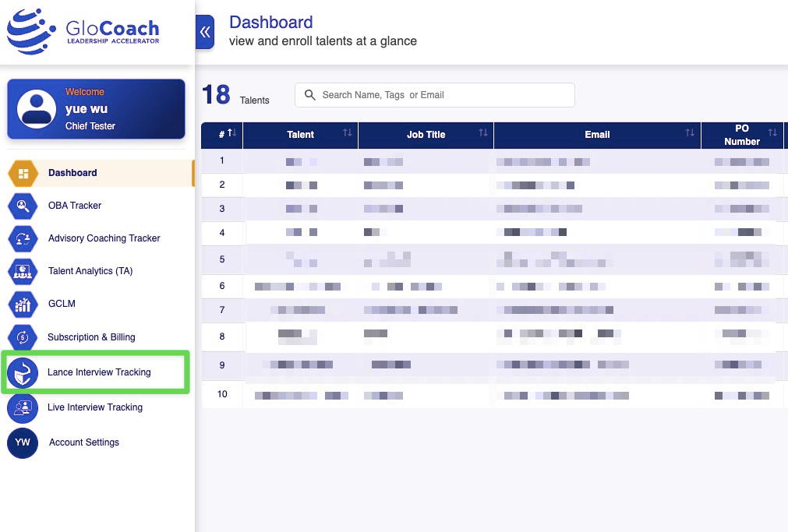Sort by Email column arrows
This screenshot has height=532, width=788.
[690, 132]
